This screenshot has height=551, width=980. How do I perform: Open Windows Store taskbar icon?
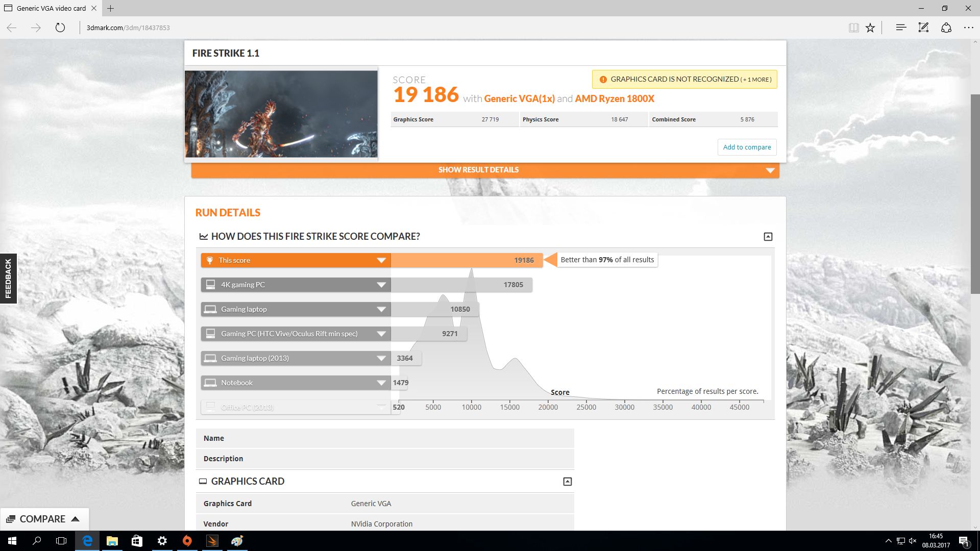pos(137,541)
